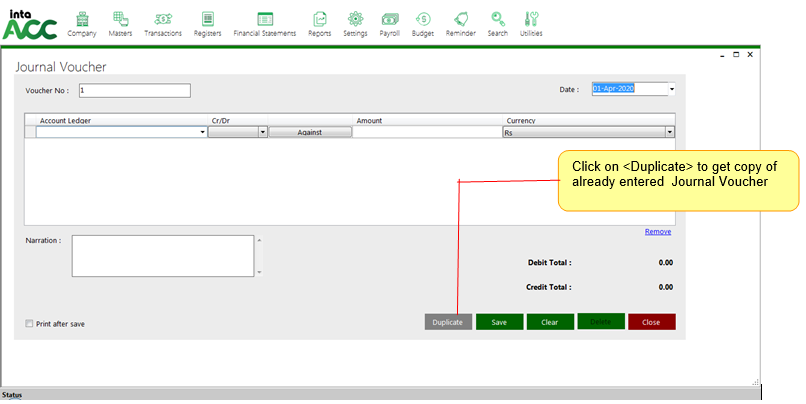Expand the Currency Rs dropdown
Screen dimensions: 806x404
tap(669, 132)
